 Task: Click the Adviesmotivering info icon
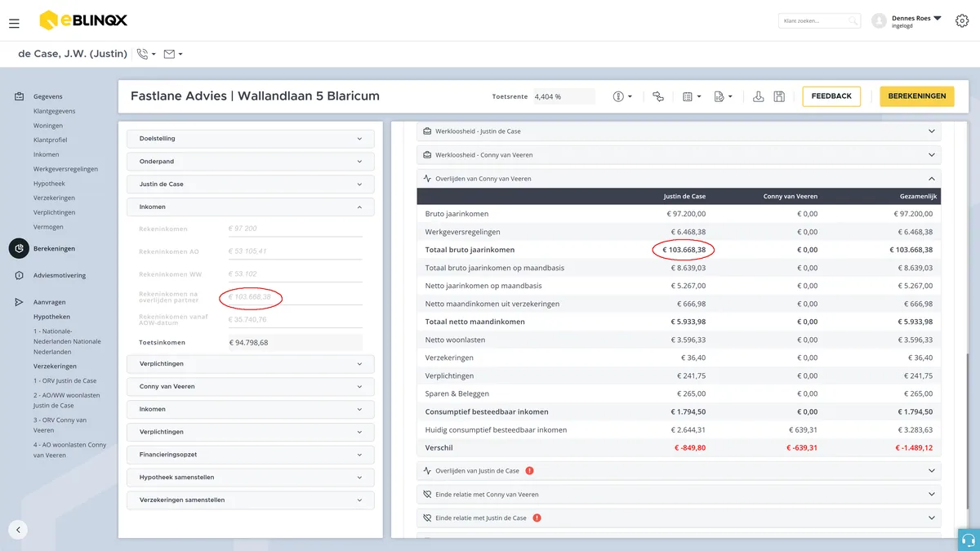point(19,276)
